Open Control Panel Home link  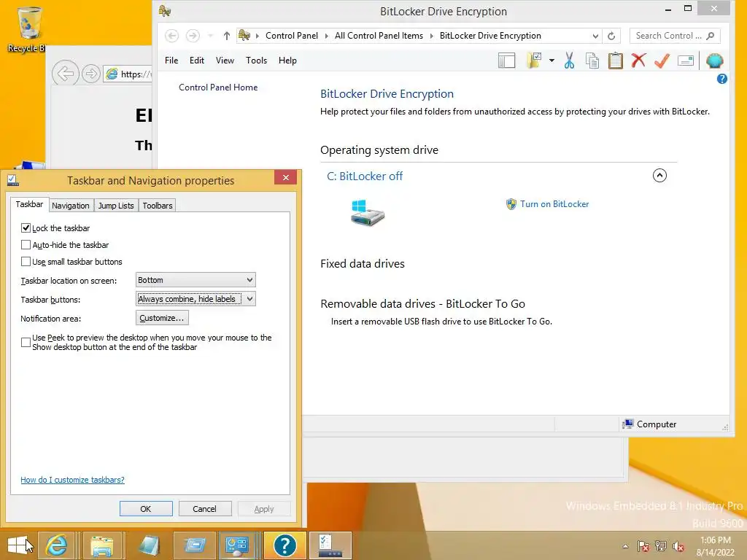tap(218, 87)
